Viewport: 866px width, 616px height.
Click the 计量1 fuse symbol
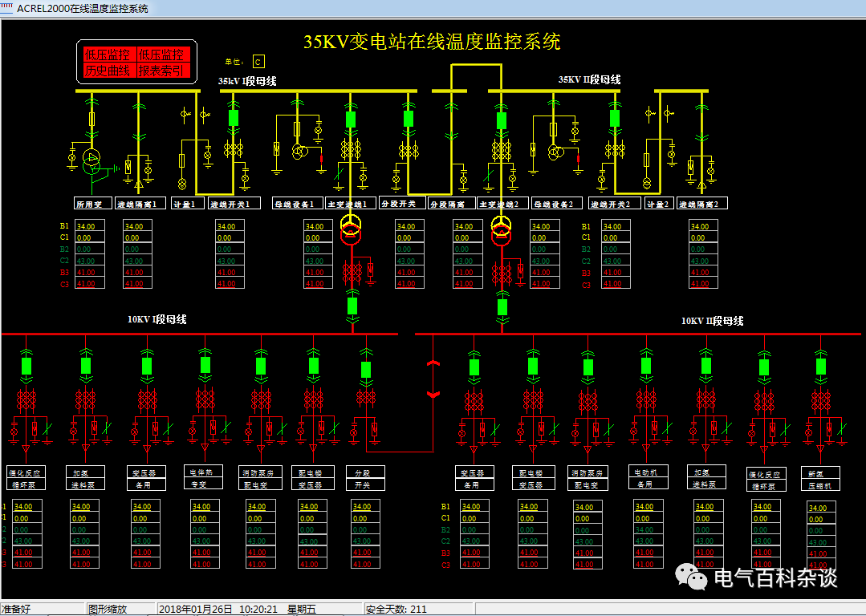coord(181,160)
